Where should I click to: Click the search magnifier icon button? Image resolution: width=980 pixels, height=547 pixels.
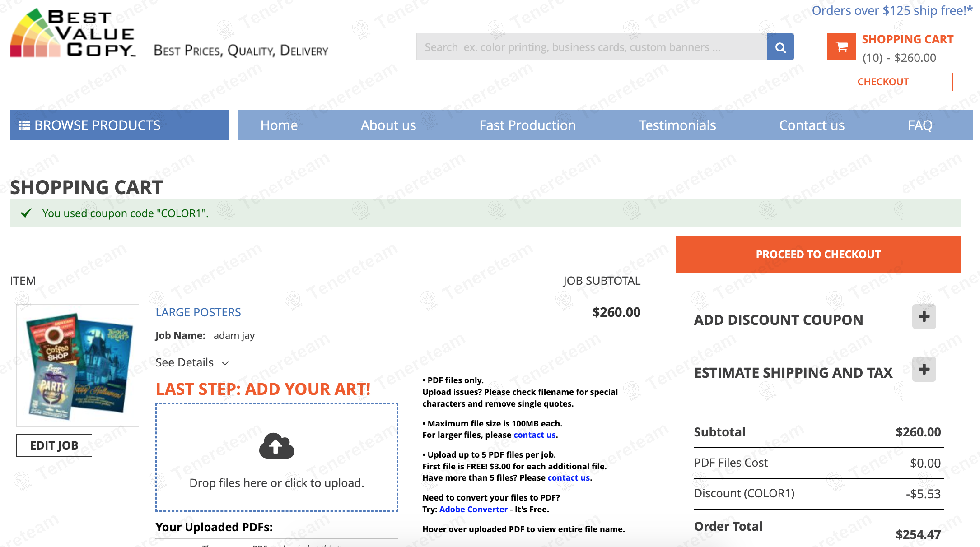click(780, 47)
